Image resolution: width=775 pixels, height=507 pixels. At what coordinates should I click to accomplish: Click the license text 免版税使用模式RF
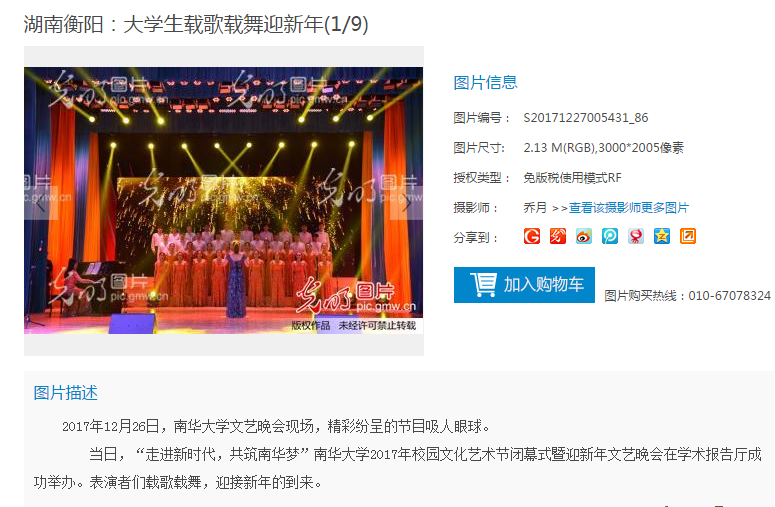click(572, 177)
